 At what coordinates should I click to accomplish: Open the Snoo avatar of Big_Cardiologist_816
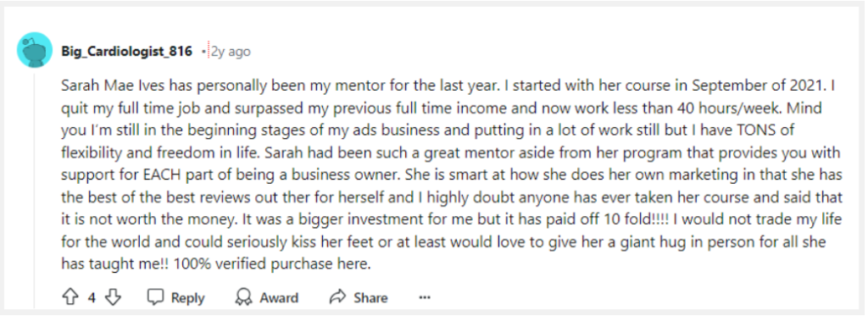[34, 50]
